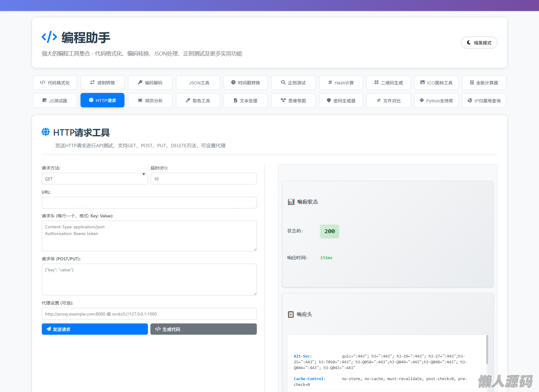Image resolution: width=539 pixels, height=392 pixels.
Task: Toggle dark mode with the 暗黑模式 switch
Action: 479,43
